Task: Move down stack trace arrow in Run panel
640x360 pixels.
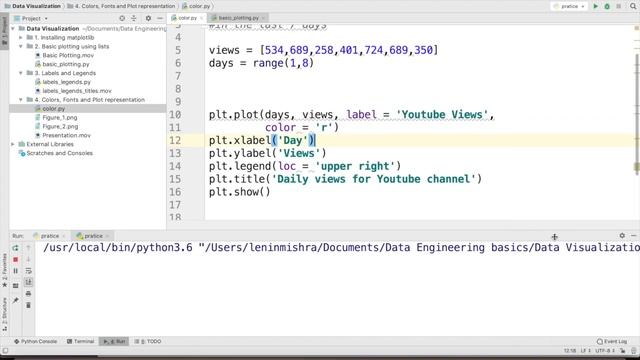Action: 29,259
